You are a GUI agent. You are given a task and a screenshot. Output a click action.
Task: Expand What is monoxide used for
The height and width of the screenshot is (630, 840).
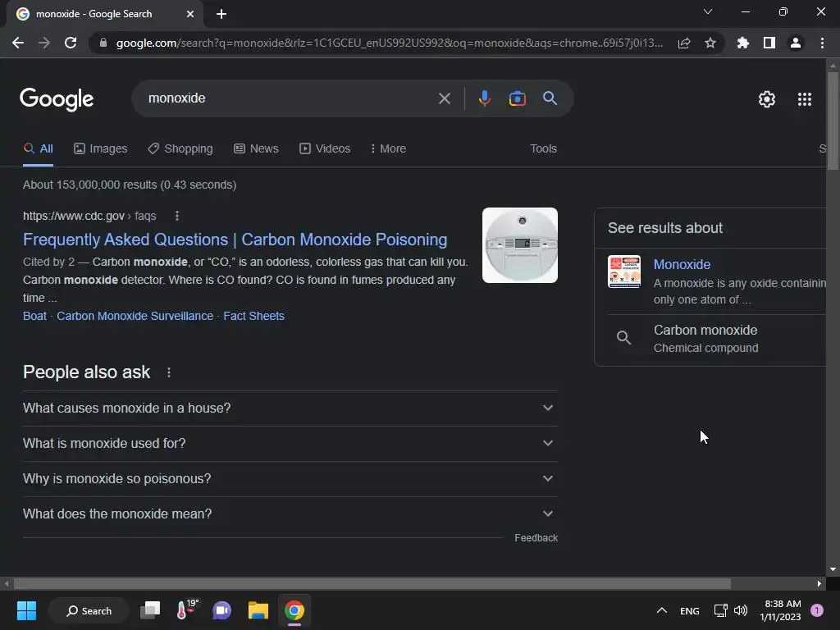click(290, 444)
